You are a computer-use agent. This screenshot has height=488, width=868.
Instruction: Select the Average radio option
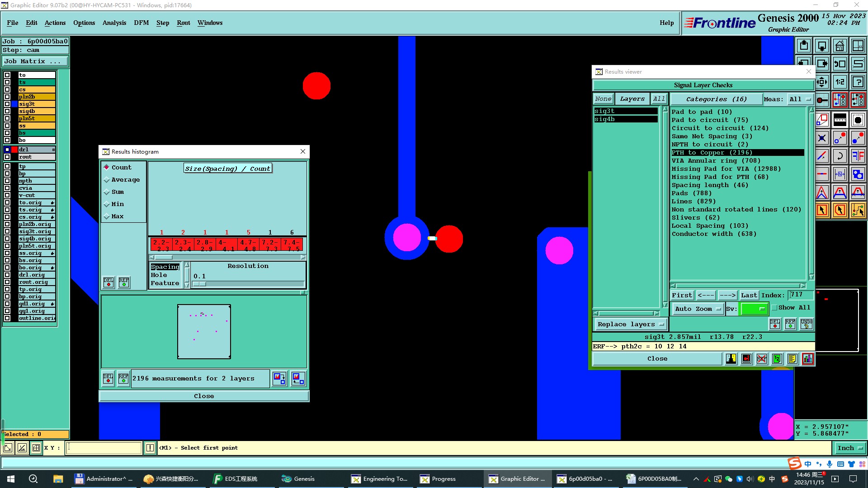[x=107, y=180]
